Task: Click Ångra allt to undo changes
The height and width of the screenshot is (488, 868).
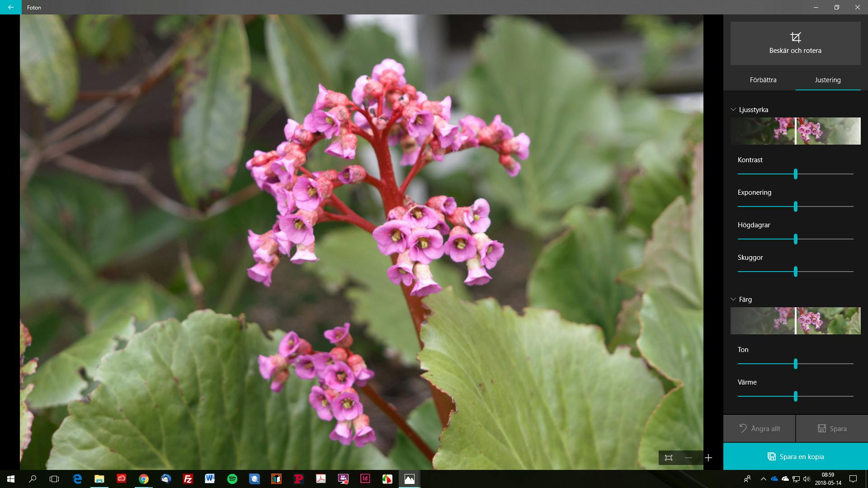Action: tap(759, 428)
